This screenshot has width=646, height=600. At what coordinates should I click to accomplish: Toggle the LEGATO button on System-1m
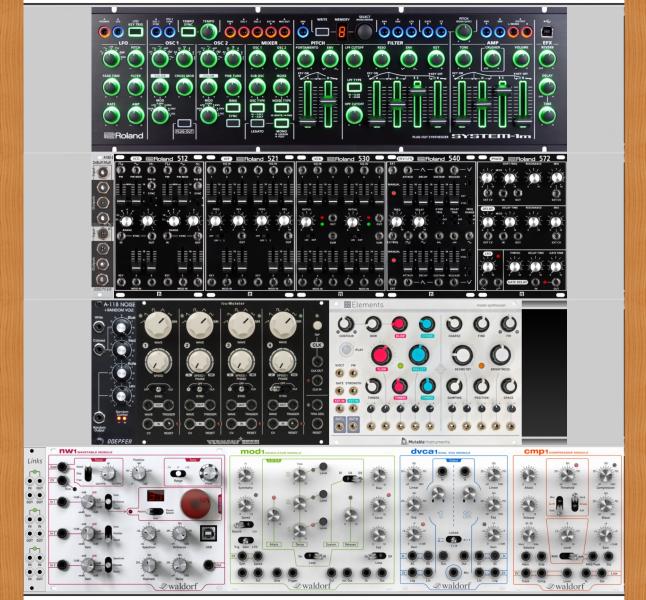coord(257,123)
